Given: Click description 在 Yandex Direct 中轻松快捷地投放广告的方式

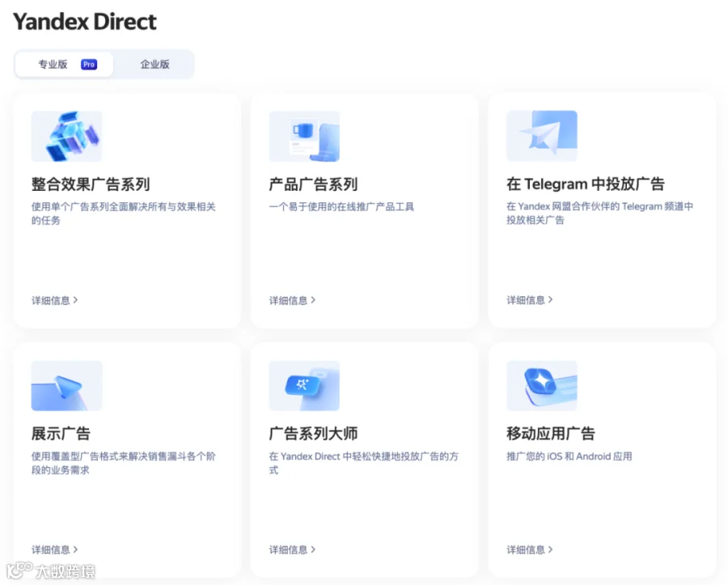Looking at the screenshot, I should click(x=363, y=463).
